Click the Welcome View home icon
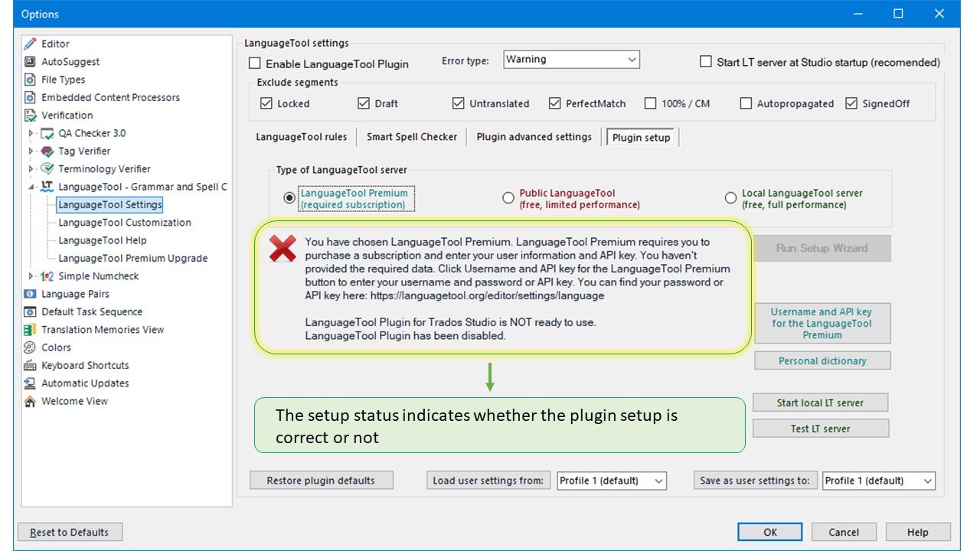980x551 pixels. tap(30, 401)
